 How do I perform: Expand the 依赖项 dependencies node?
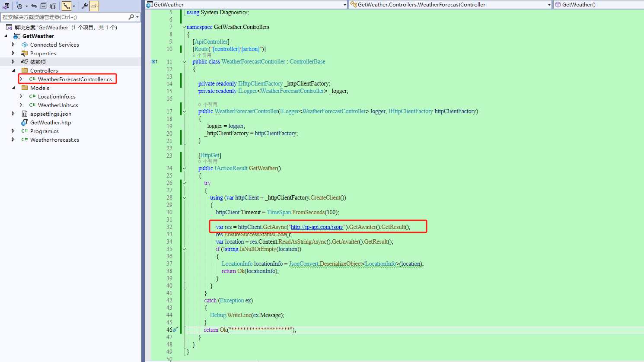point(13,62)
